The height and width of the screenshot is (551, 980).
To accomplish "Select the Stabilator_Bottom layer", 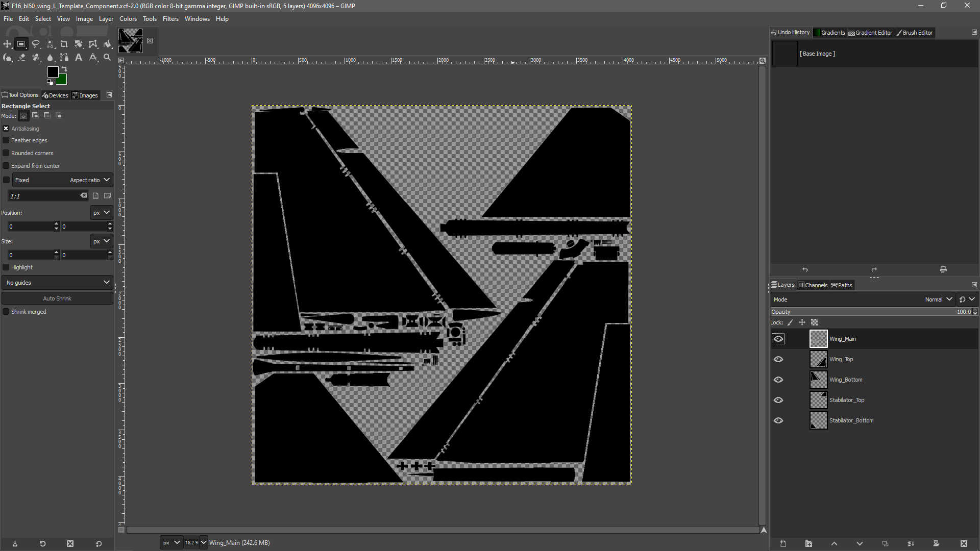I will pos(851,420).
